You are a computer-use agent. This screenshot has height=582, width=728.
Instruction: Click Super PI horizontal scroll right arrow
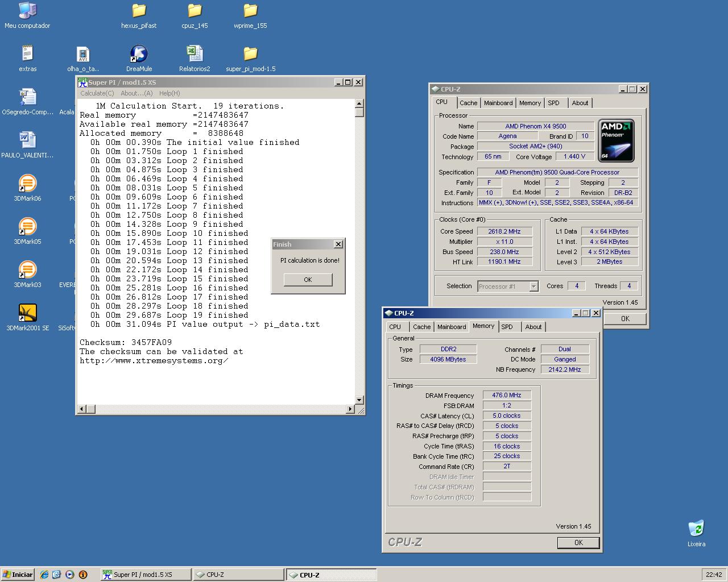coord(350,409)
